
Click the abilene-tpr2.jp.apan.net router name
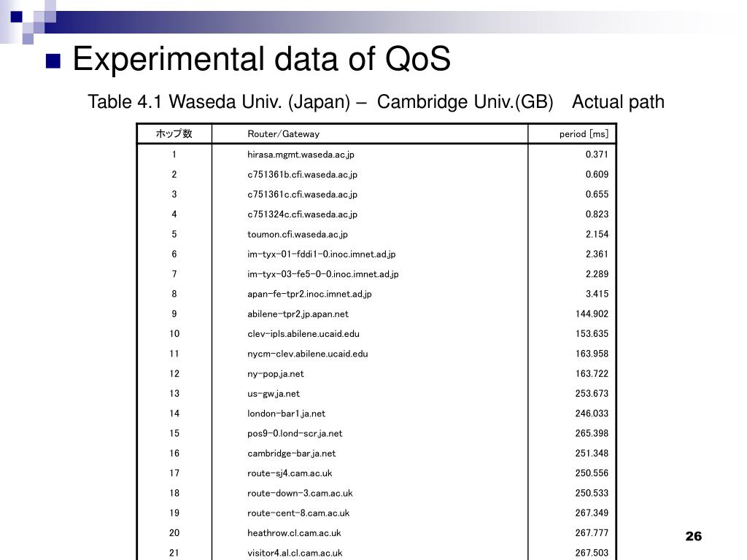click(x=298, y=314)
